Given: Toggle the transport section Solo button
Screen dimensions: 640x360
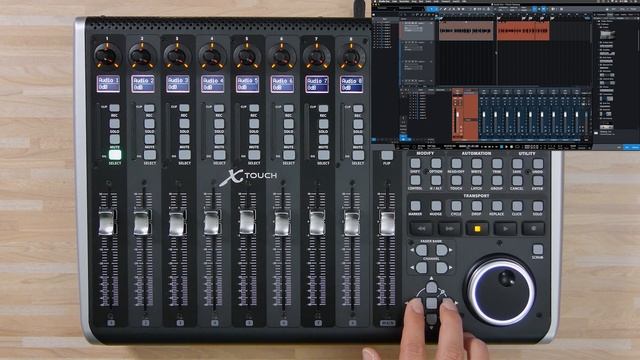Looking at the screenshot, I should [x=538, y=205].
